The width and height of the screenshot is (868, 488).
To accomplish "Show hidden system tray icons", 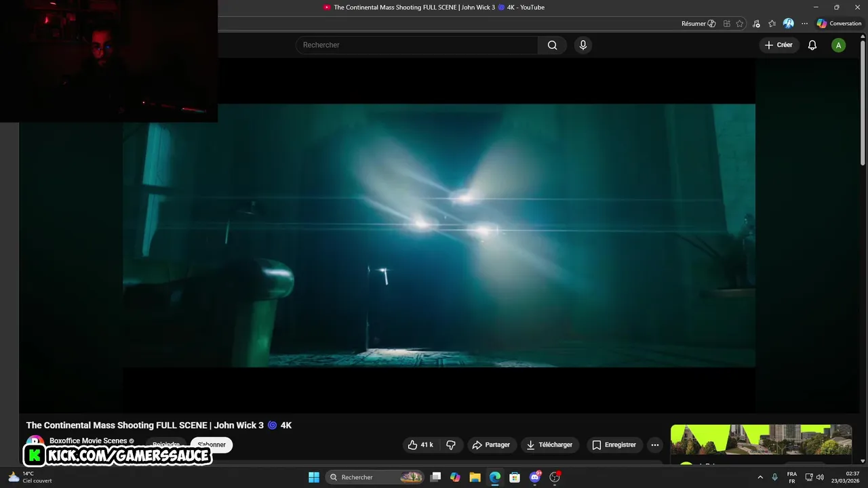I will (760, 477).
